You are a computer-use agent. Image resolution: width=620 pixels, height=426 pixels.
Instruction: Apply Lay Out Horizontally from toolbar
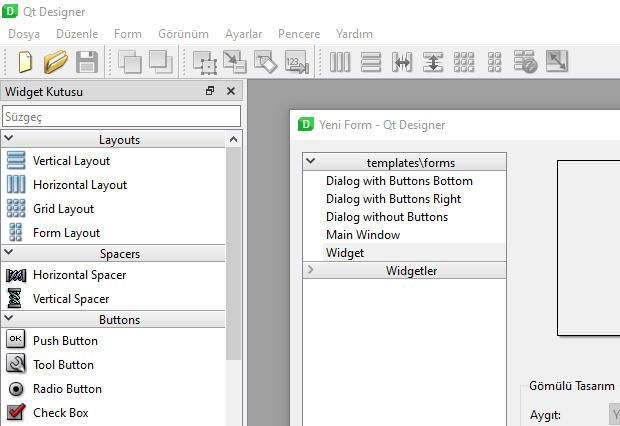pyautogui.click(x=340, y=62)
